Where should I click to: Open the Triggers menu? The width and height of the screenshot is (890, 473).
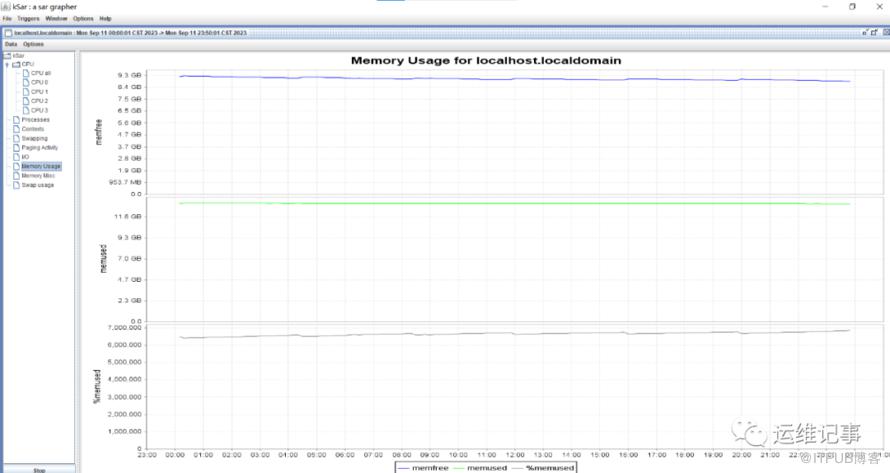click(28, 19)
